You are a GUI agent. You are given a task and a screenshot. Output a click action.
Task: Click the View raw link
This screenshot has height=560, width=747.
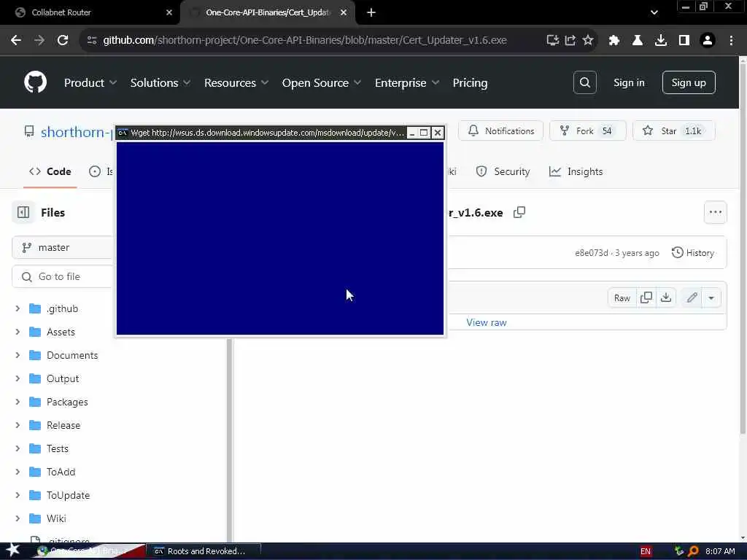click(x=486, y=322)
